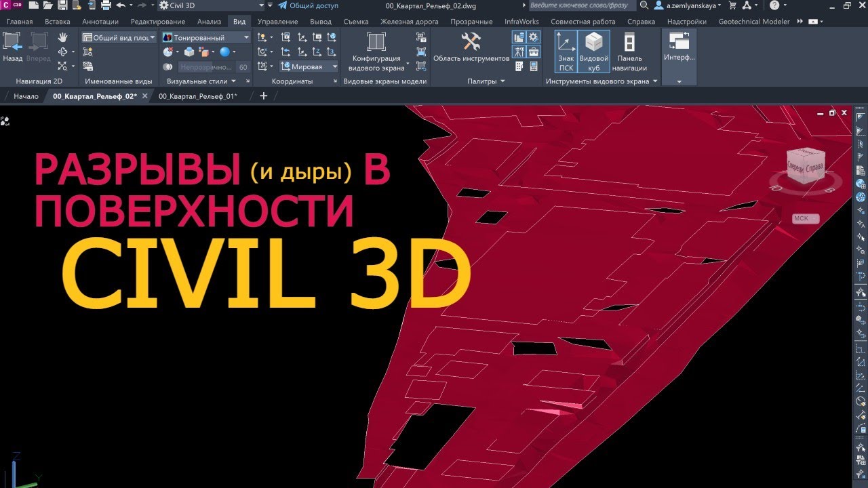The image size is (868, 488).
Task: Open the shopping cart icon
Action: click(732, 5)
